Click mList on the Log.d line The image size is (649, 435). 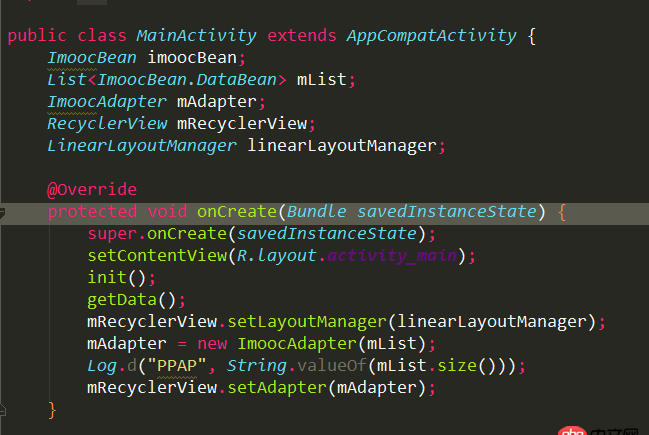[x=401, y=365]
